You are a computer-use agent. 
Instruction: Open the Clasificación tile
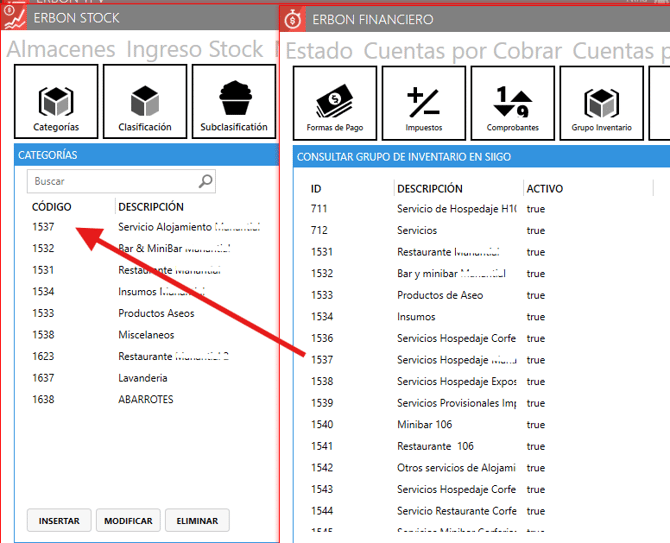pos(145,102)
